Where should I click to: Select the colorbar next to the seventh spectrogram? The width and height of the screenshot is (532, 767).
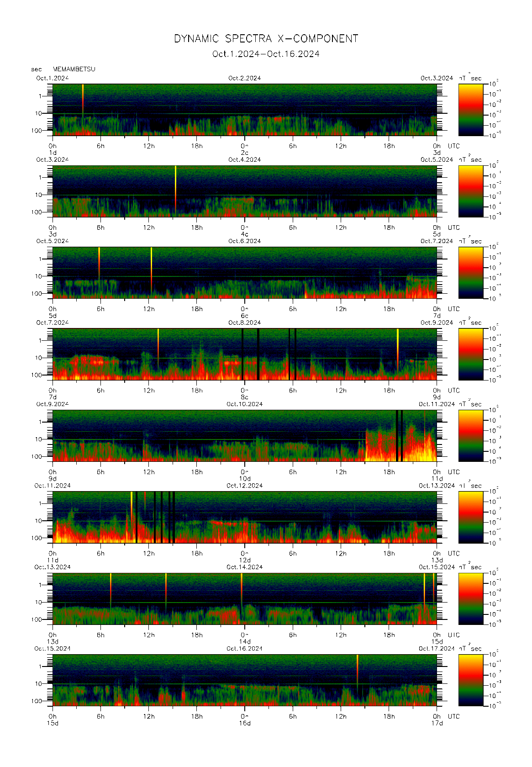(x=470, y=598)
